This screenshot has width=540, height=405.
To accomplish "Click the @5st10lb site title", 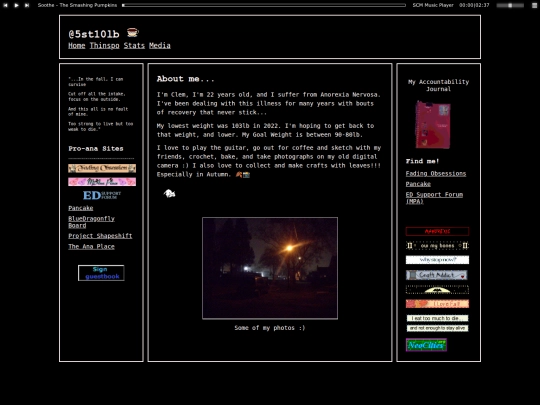I will click(x=94, y=34).
